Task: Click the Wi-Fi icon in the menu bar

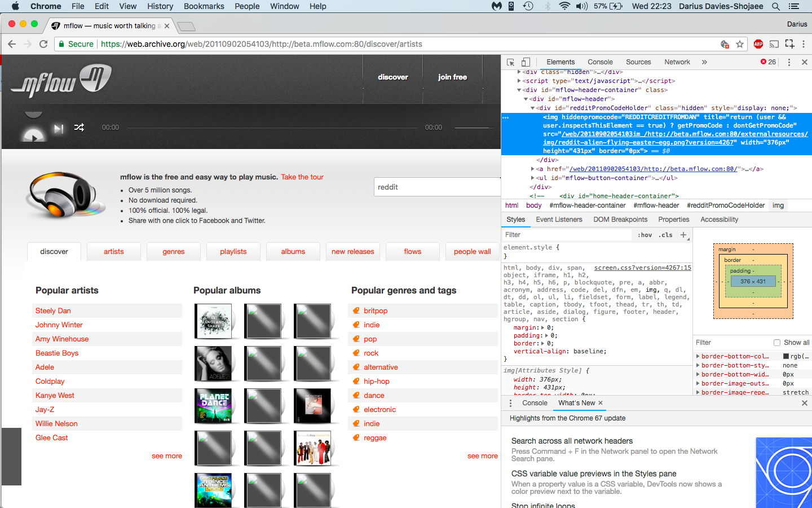Action: [564, 6]
